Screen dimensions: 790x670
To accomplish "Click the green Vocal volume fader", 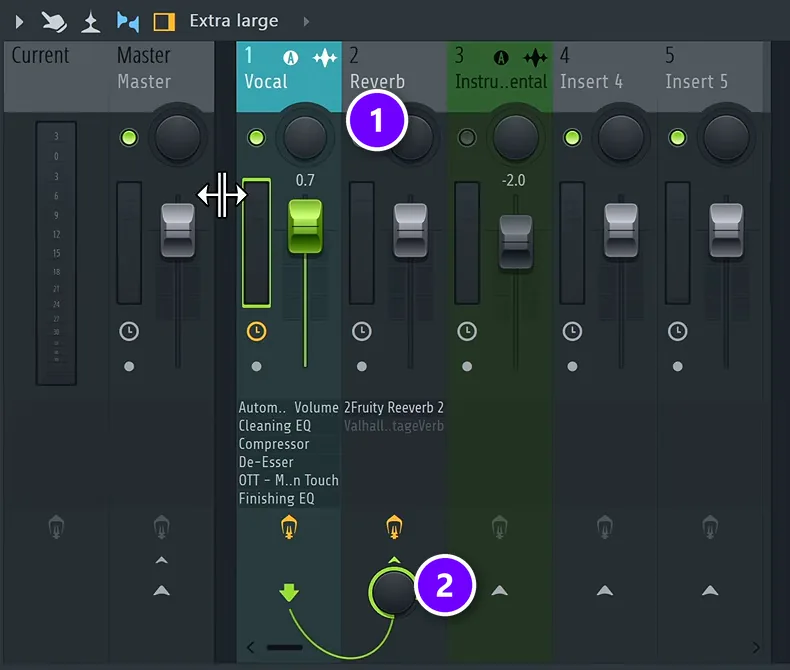I will click(x=305, y=227).
